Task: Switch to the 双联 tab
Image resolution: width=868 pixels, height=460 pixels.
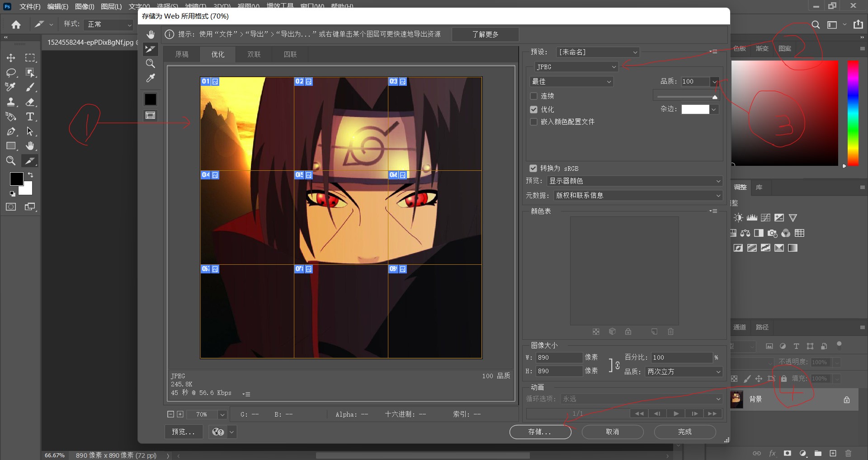Action: pyautogui.click(x=254, y=54)
